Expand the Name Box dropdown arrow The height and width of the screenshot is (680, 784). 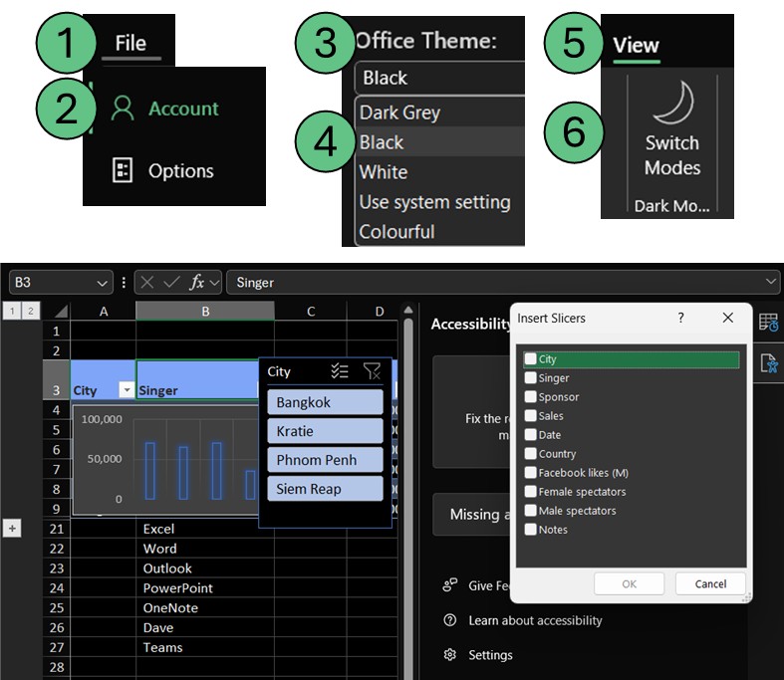click(x=102, y=284)
